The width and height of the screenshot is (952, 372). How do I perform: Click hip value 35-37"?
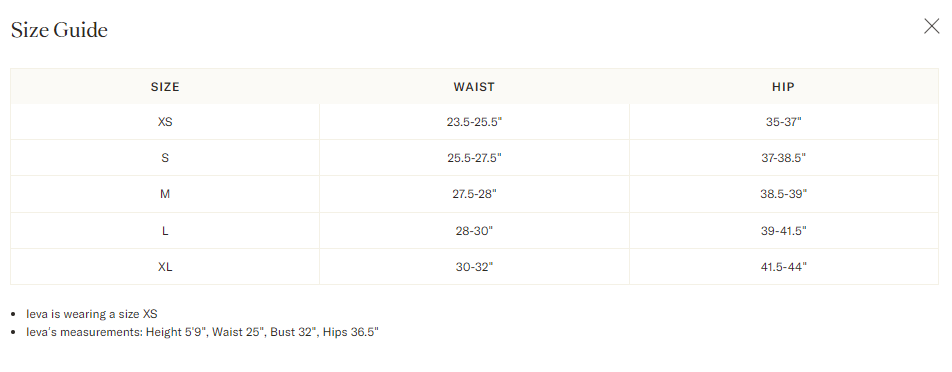(x=783, y=122)
